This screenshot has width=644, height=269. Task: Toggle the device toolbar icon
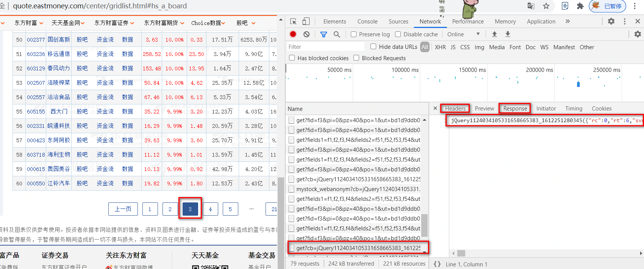[x=306, y=22]
